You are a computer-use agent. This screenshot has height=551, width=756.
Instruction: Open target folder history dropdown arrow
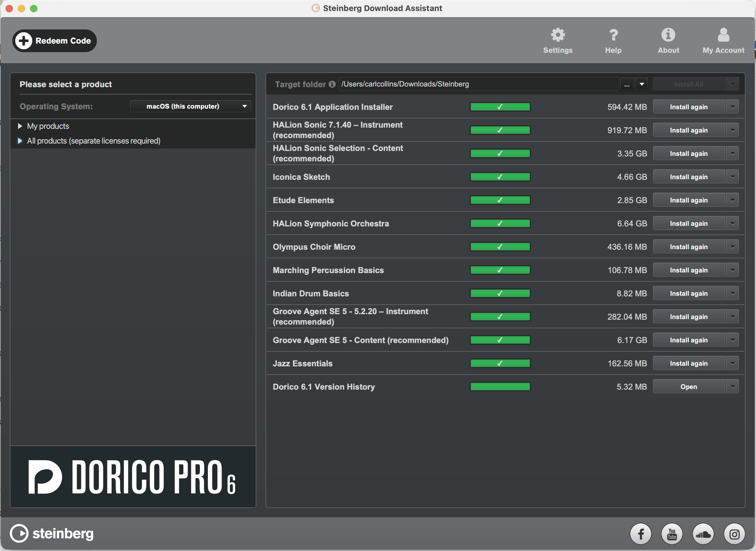click(642, 84)
